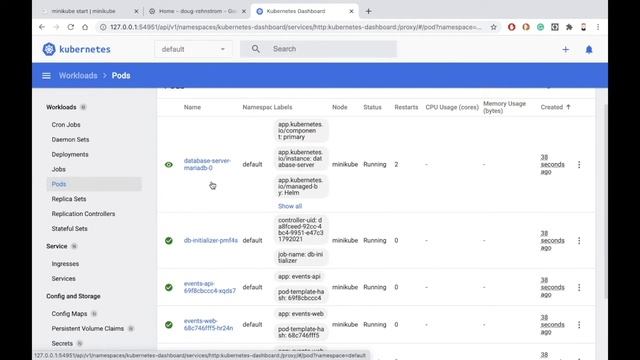Click Config and Storage heading
The image size is (640, 360).
(73, 296)
